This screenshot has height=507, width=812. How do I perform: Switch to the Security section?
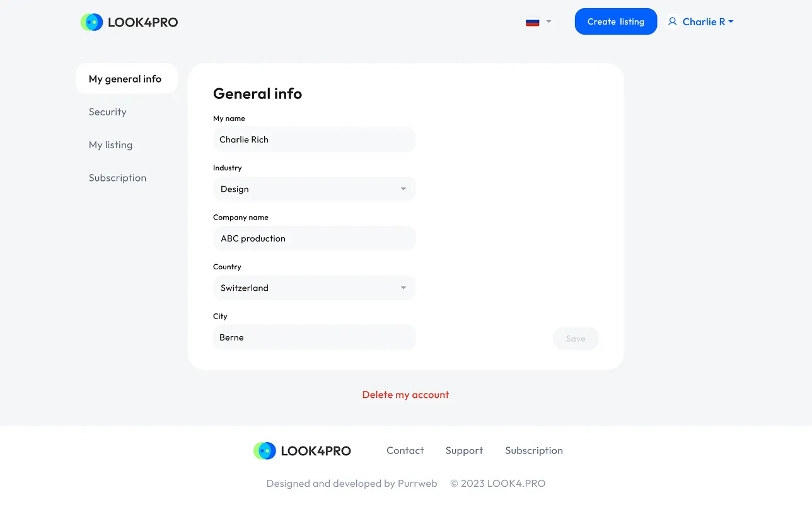[x=108, y=112]
